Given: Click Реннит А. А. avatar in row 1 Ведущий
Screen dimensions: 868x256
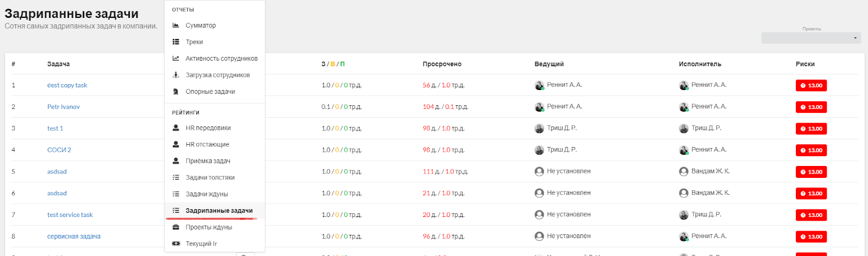Looking at the screenshot, I should click(539, 85).
